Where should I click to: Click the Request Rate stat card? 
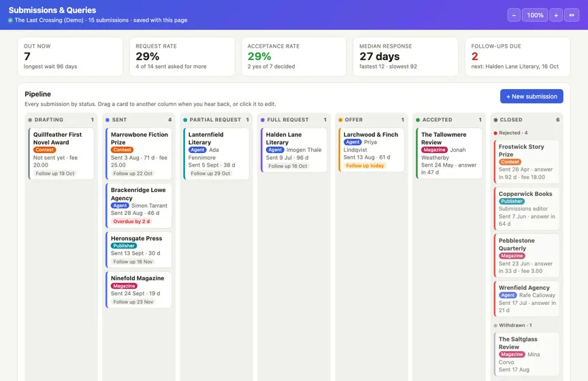[x=182, y=56]
